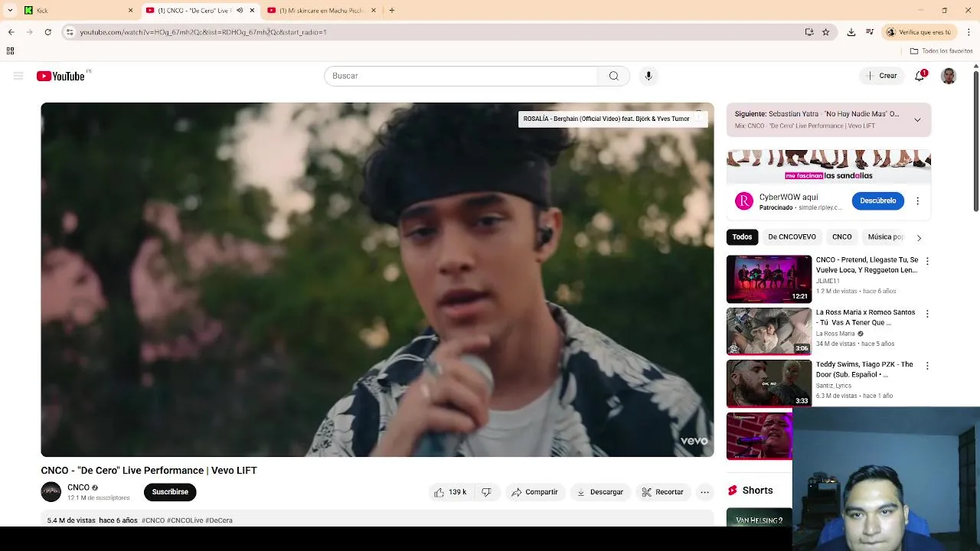Click the page vertical scrollbar
Screen dimensions: 980x551
click(x=975, y=142)
